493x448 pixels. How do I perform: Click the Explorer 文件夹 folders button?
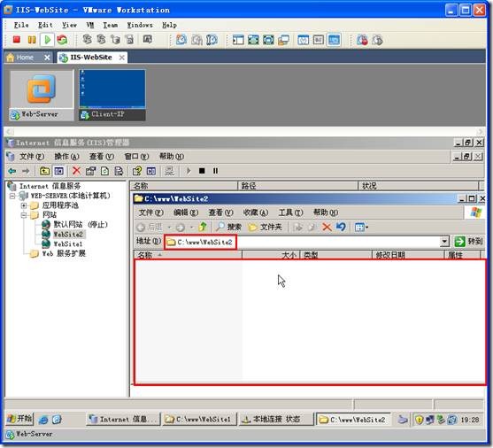tap(266, 227)
